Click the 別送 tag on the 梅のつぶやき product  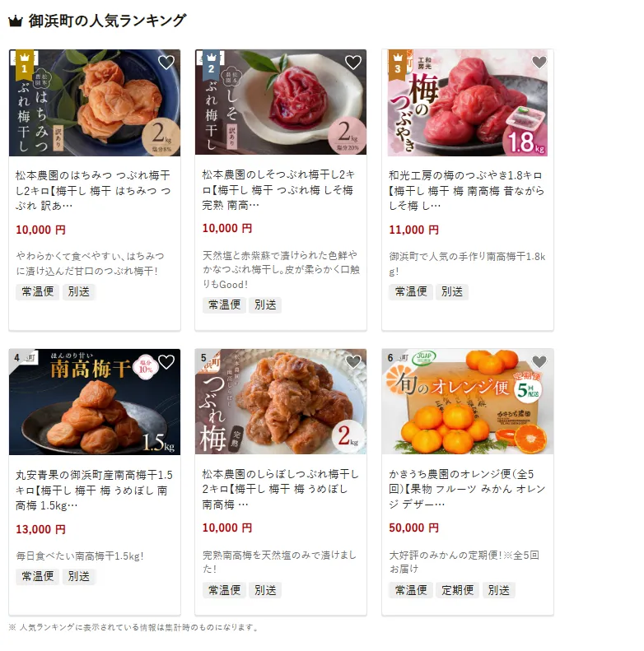click(x=452, y=291)
